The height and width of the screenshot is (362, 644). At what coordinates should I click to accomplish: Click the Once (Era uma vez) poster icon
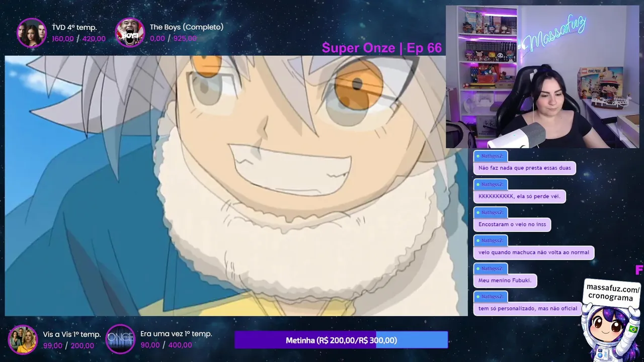click(121, 339)
